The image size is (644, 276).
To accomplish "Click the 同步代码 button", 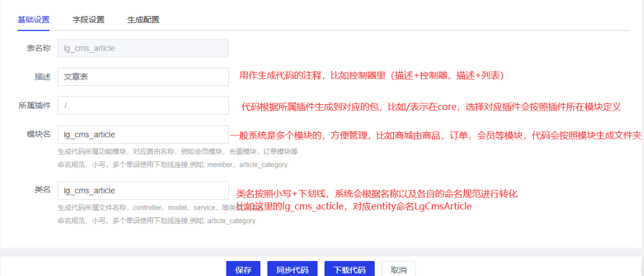I will [292, 270].
